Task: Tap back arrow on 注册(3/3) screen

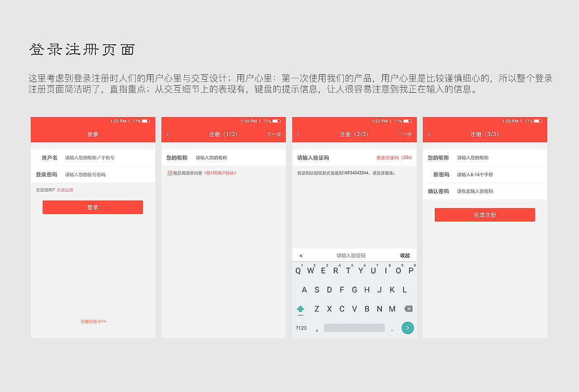Action: (429, 134)
